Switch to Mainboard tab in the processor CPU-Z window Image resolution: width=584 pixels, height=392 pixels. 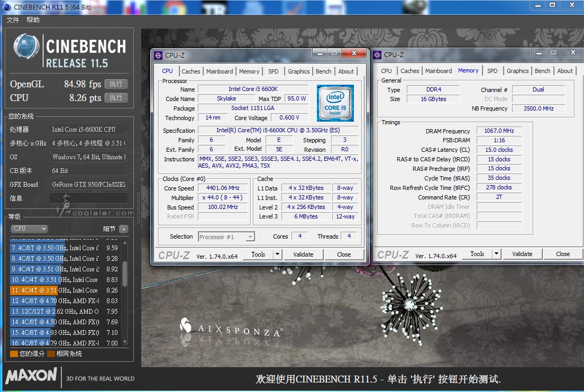coord(220,71)
